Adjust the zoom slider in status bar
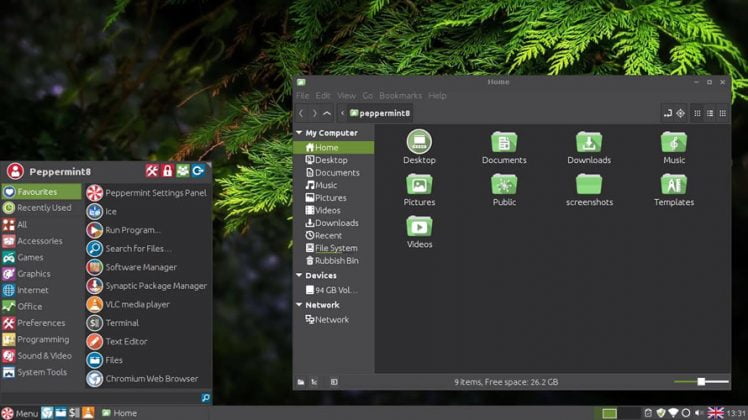The image size is (748, 420). pos(701,381)
